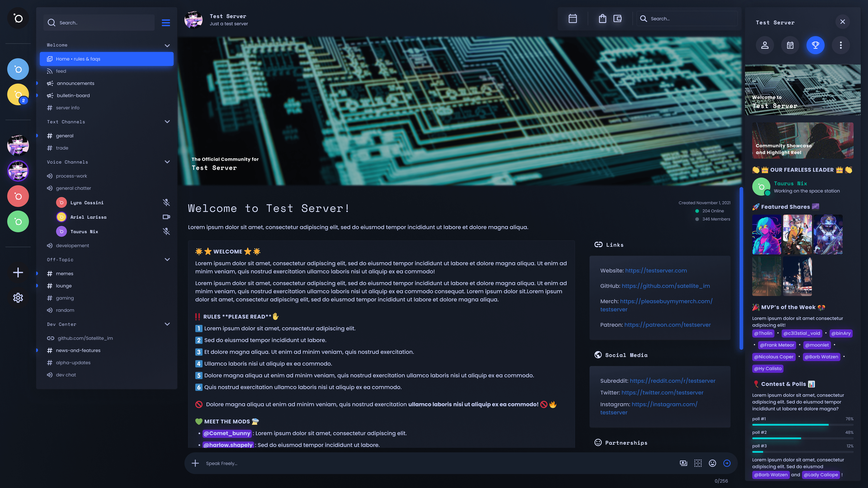
Task: Select the general text channel
Action: pyautogui.click(x=65, y=136)
